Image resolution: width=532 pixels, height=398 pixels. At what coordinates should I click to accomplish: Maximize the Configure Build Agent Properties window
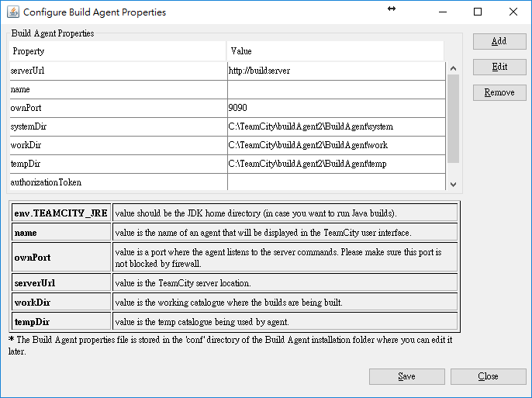478,12
